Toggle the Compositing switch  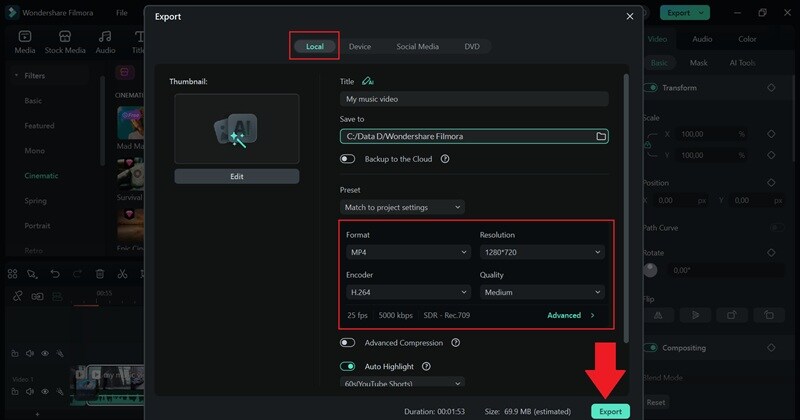tap(651, 348)
